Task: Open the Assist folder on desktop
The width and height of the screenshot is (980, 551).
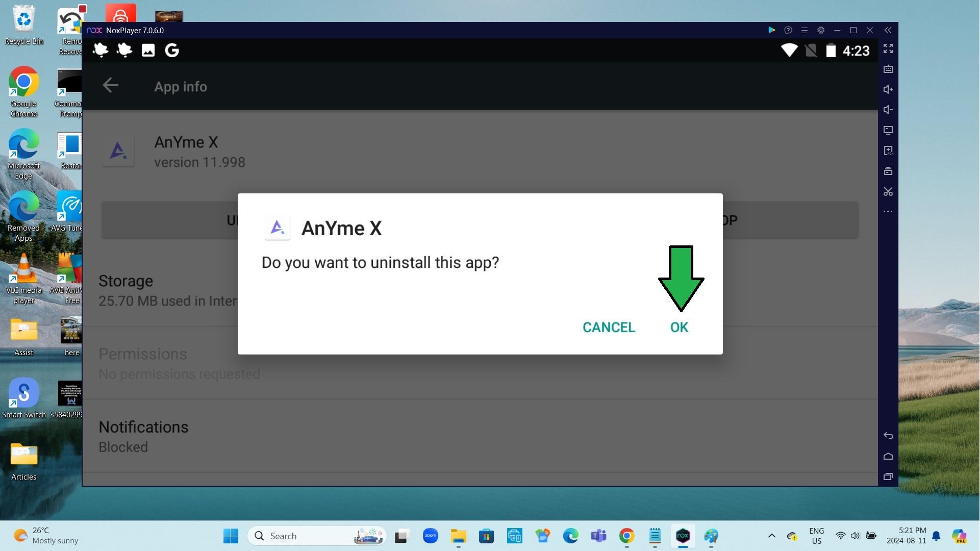Action: 23,337
